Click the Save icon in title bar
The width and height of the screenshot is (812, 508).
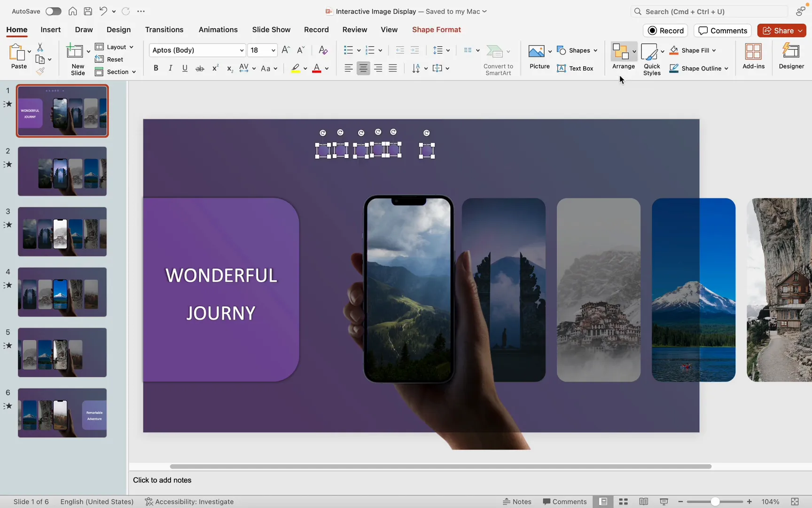click(88, 11)
